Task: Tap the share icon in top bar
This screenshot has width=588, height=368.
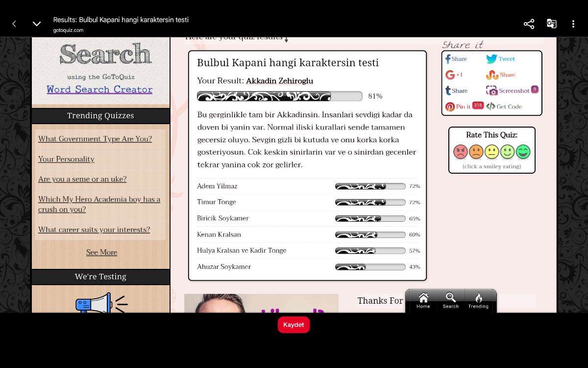Action: (x=529, y=24)
